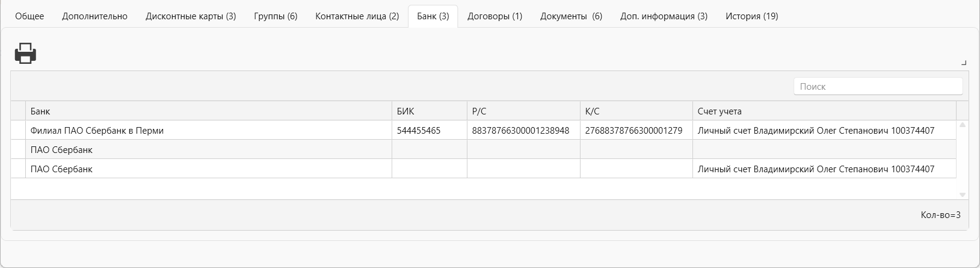Click the Поиск search field
The width and height of the screenshot is (980, 268).
click(x=878, y=86)
